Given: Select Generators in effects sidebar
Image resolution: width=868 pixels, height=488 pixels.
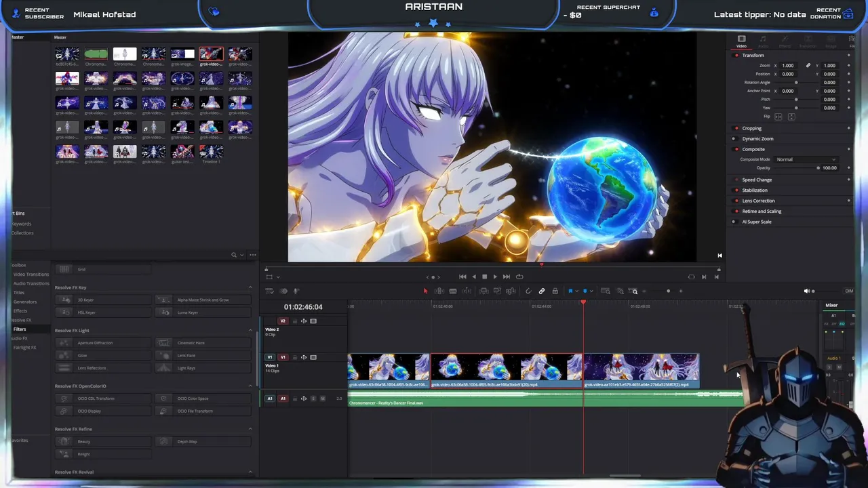Looking at the screenshot, I should tap(25, 302).
